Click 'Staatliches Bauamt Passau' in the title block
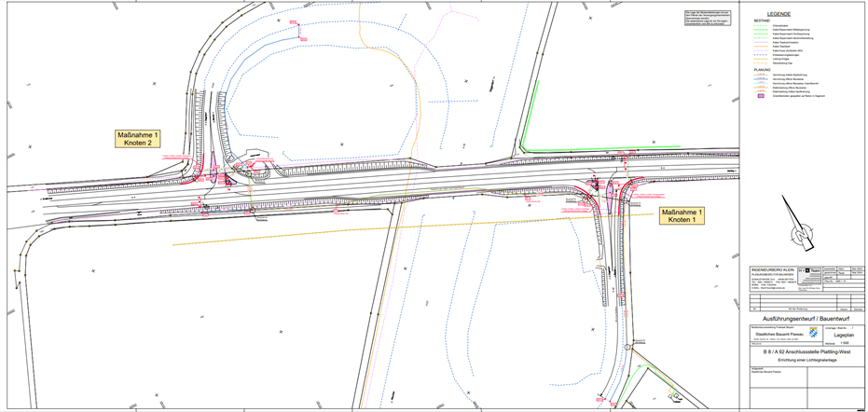This screenshot has height=412, width=868. coord(776,335)
